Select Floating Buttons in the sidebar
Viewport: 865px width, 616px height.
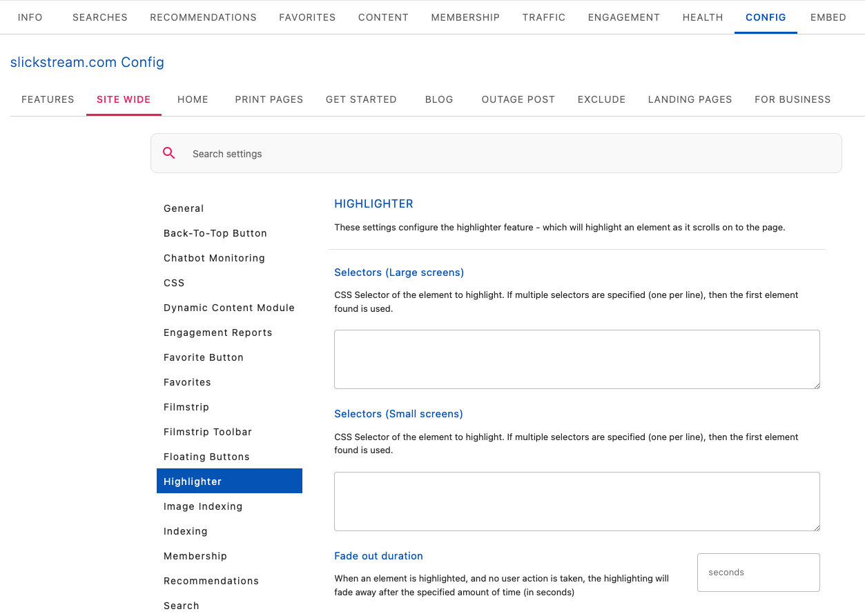(x=206, y=457)
